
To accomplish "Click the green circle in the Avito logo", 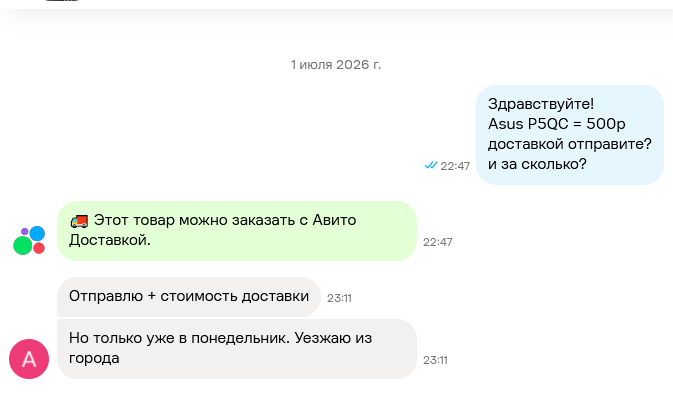I will (23, 245).
